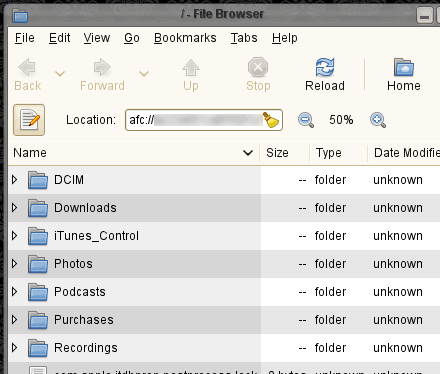Click the Recordings folder name
The height and width of the screenshot is (374, 440).
(x=86, y=348)
